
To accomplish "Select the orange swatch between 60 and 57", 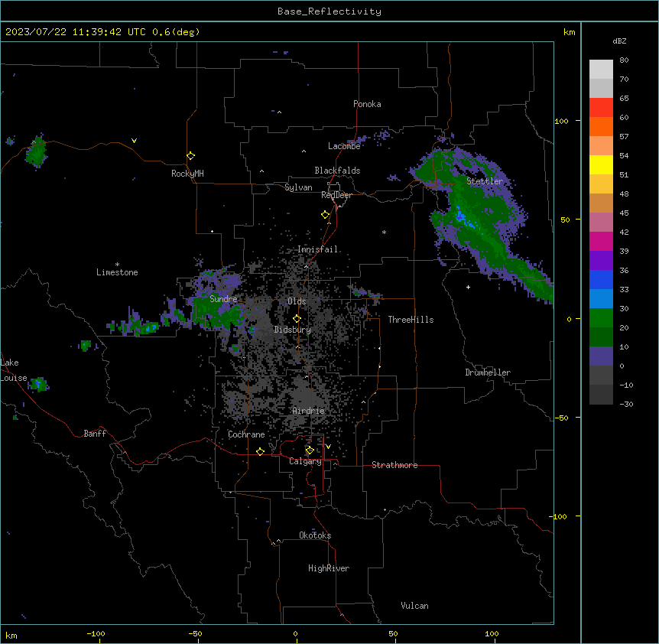I will (x=601, y=126).
